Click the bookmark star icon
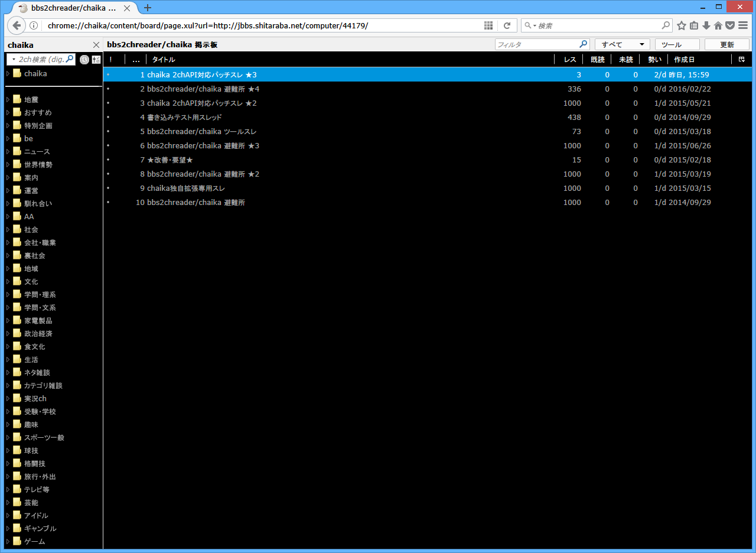Screen dimensions: 756x553 682,25
